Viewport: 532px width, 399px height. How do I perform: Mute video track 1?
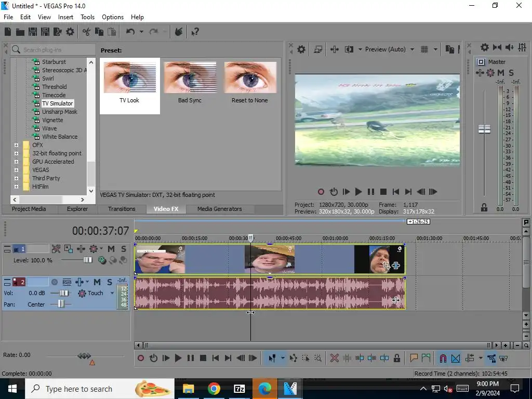(111, 249)
